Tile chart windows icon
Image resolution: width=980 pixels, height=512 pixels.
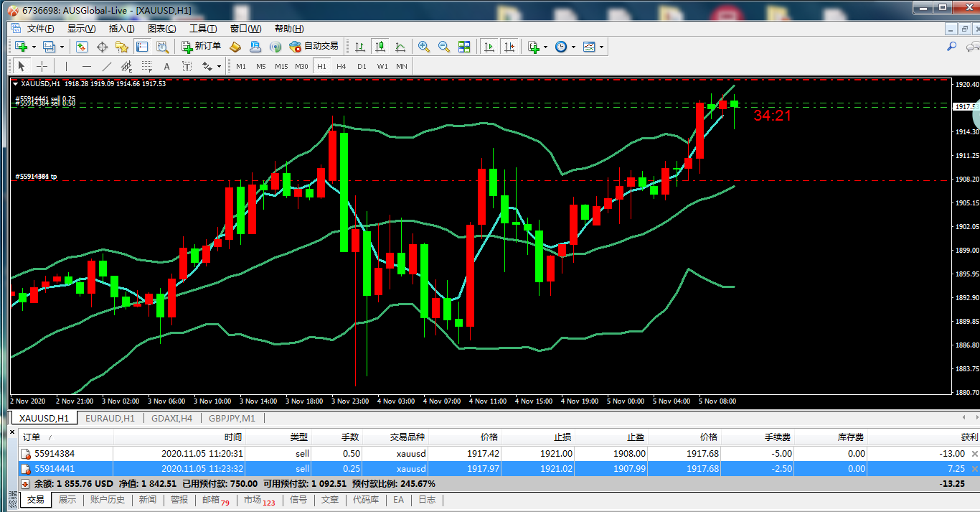click(x=464, y=47)
